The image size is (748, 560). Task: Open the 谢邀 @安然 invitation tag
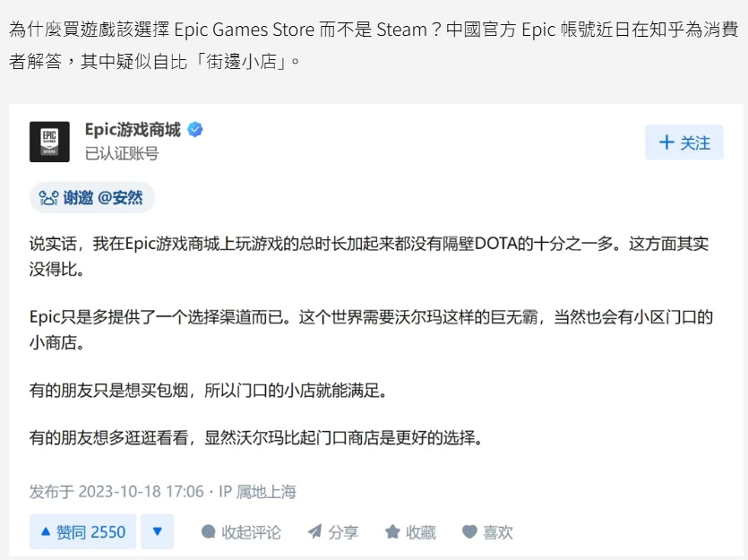coord(92,197)
